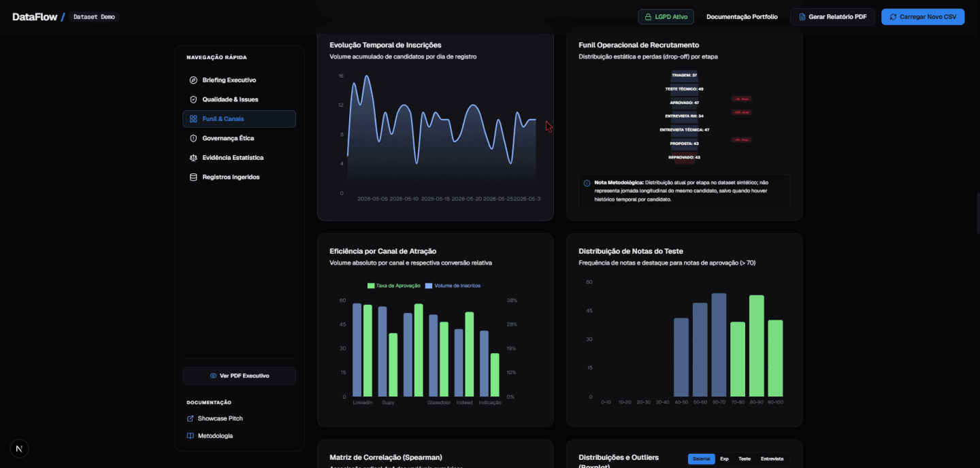The width and height of the screenshot is (980, 468).
Task: Click the TESTE TÉCNICO funnel stage
Action: (684, 88)
